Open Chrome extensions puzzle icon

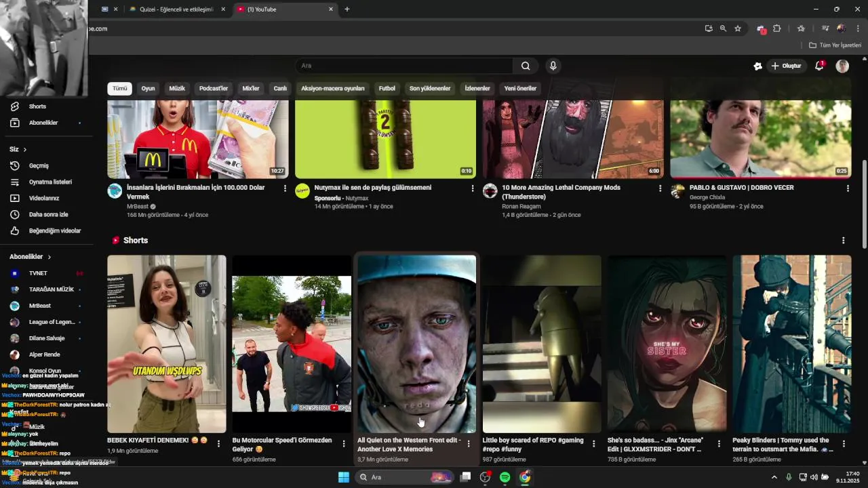pyautogui.click(x=777, y=28)
